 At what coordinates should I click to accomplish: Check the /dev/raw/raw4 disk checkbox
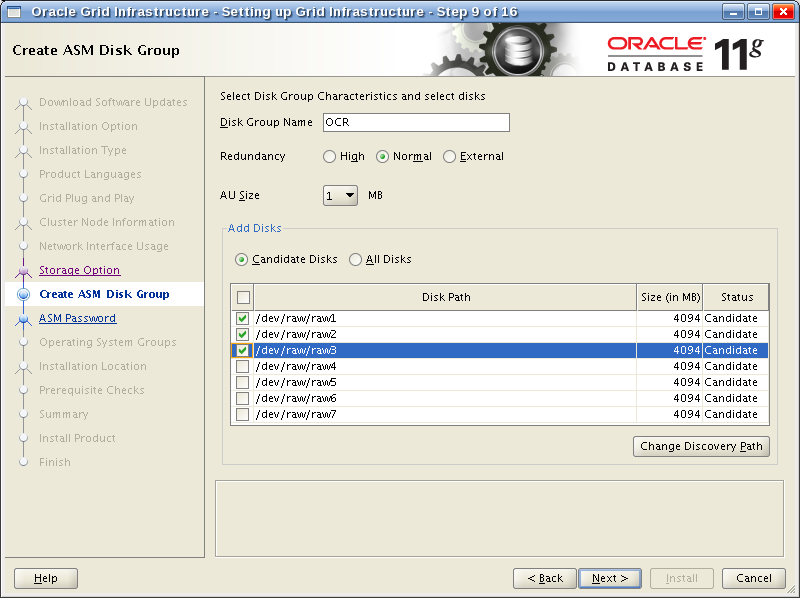(x=242, y=366)
